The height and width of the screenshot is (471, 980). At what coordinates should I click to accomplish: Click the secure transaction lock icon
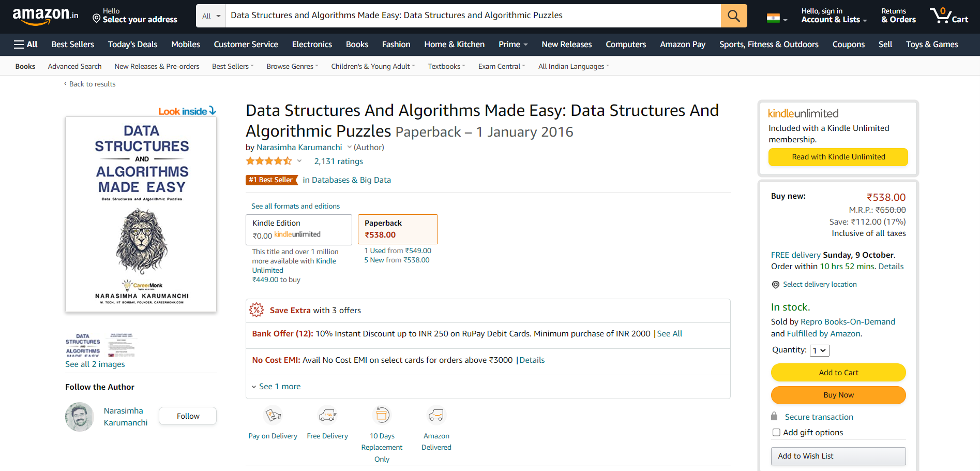point(774,416)
